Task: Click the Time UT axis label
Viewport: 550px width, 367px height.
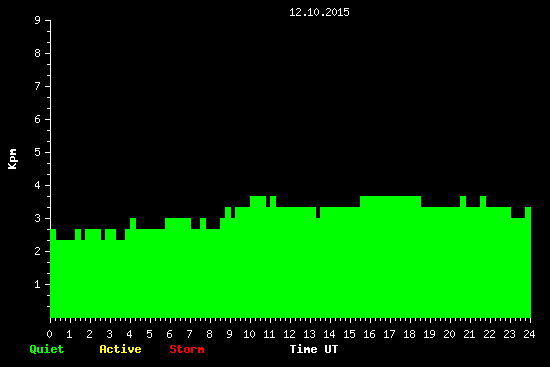Action: coord(314,349)
